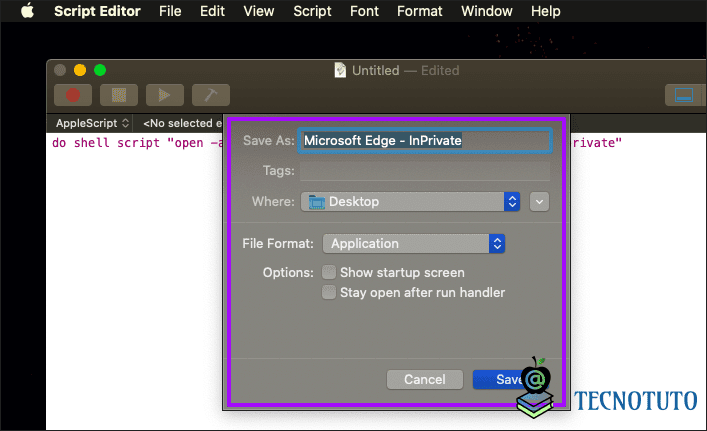Image resolution: width=707 pixels, height=431 pixels.
Task: Click the Tags input field
Action: tap(425, 171)
